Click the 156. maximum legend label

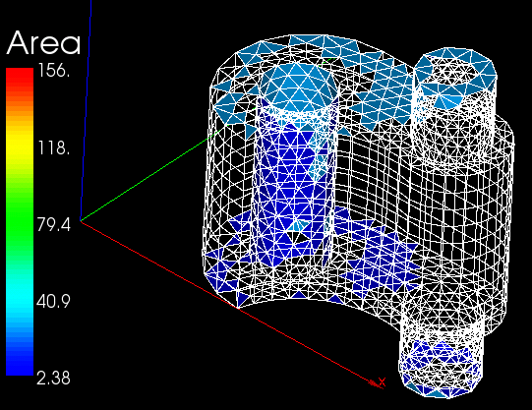[x=54, y=70]
